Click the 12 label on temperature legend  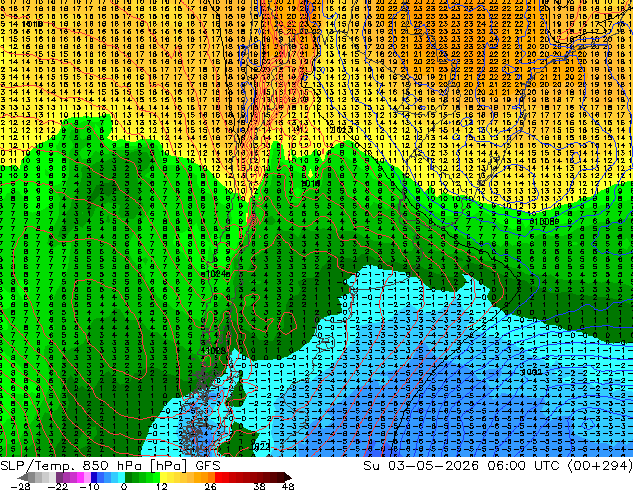[x=162, y=486]
